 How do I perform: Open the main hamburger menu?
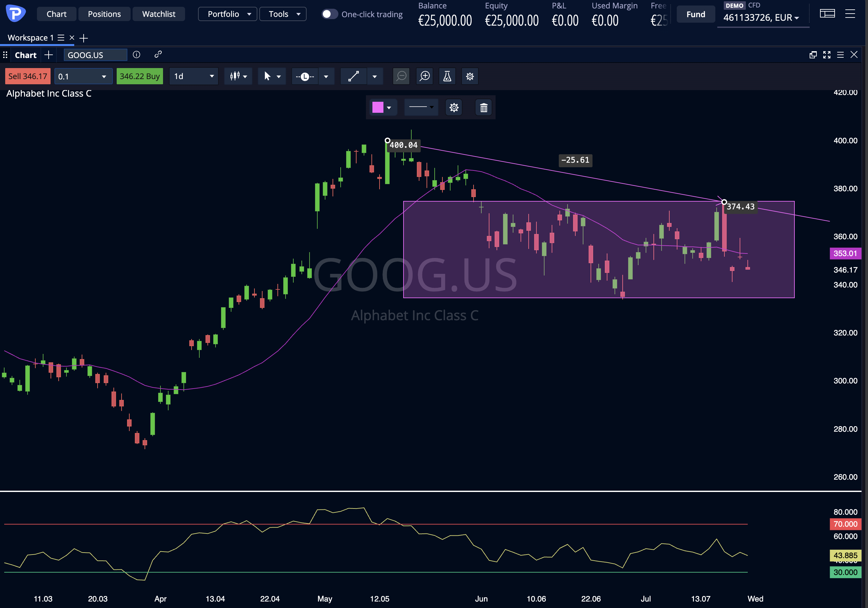[850, 14]
